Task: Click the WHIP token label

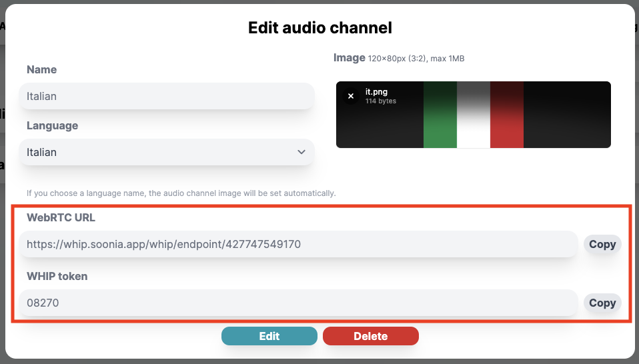Action: (x=57, y=276)
